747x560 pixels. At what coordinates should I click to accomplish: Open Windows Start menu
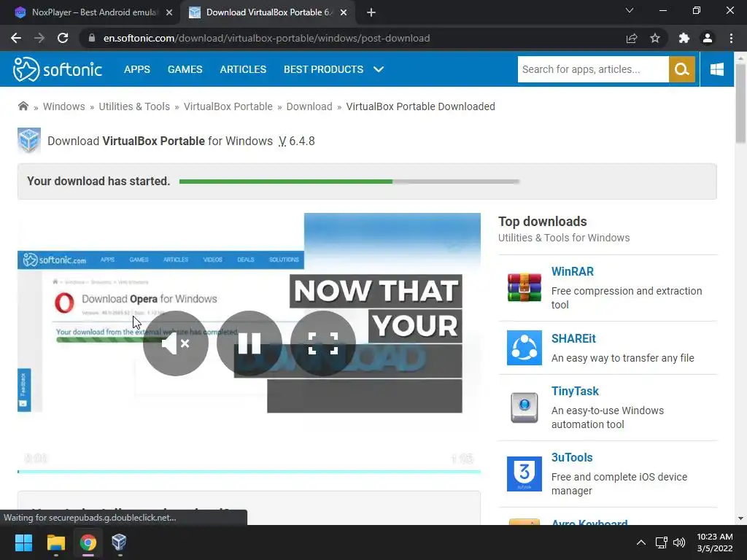[x=23, y=542]
